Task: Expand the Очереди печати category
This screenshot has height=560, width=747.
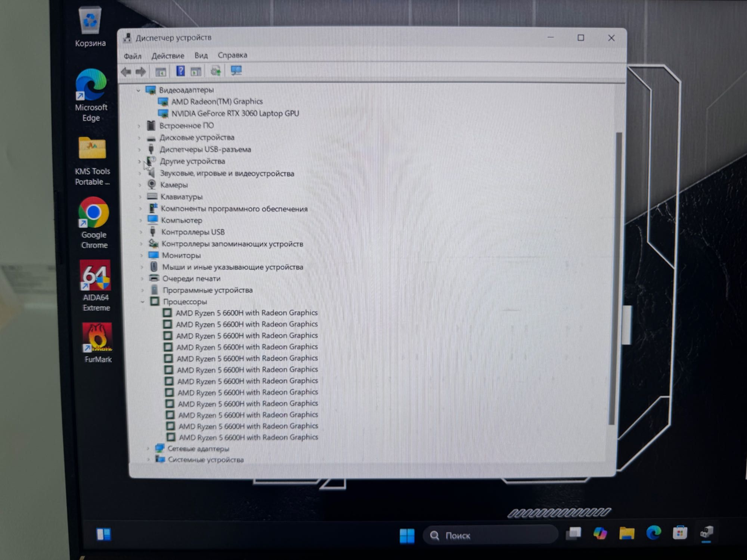Action: pos(142,279)
